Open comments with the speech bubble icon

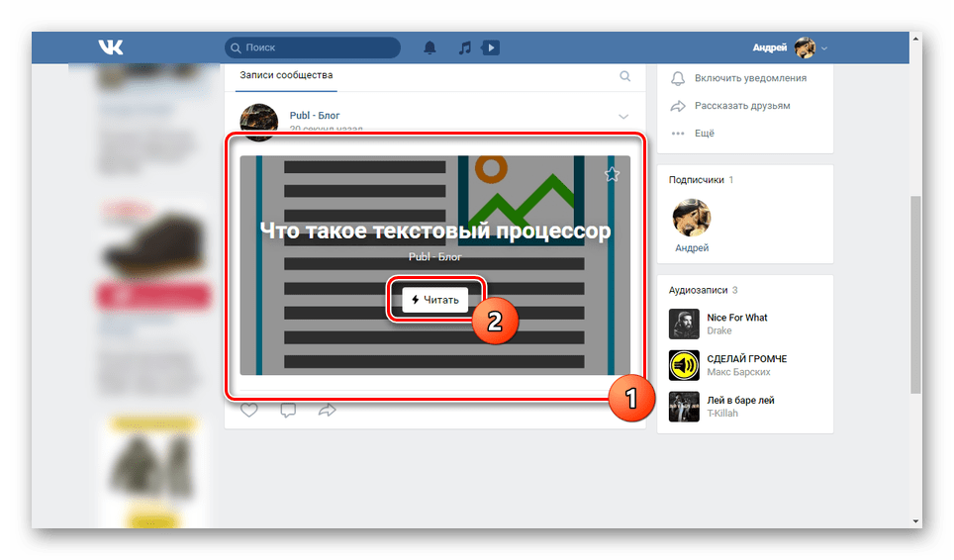(288, 410)
